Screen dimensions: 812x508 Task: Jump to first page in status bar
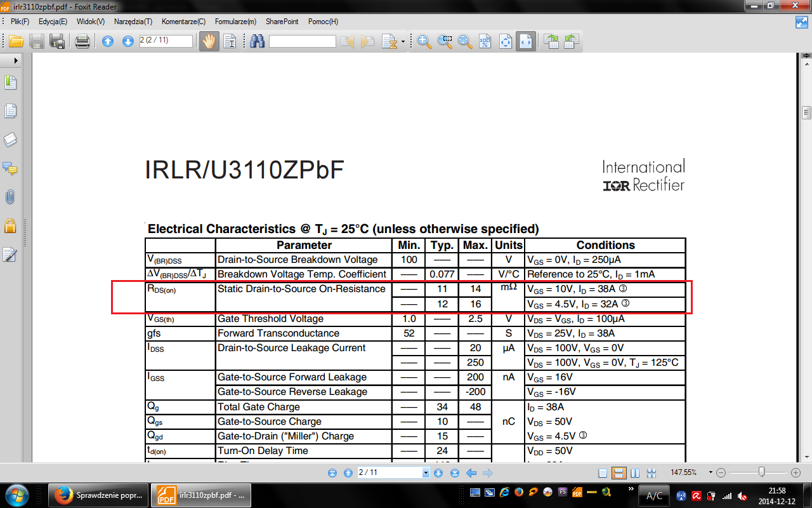pyautogui.click(x=332, y=472)
